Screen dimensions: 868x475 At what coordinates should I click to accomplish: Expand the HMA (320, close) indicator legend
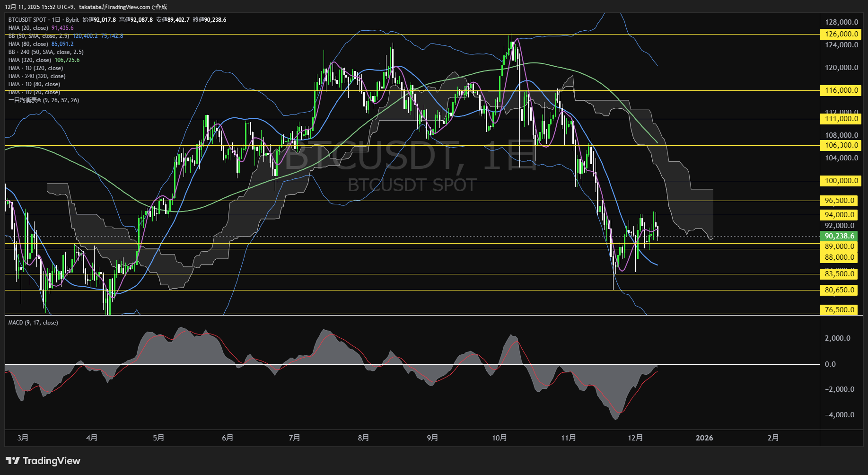30,60
